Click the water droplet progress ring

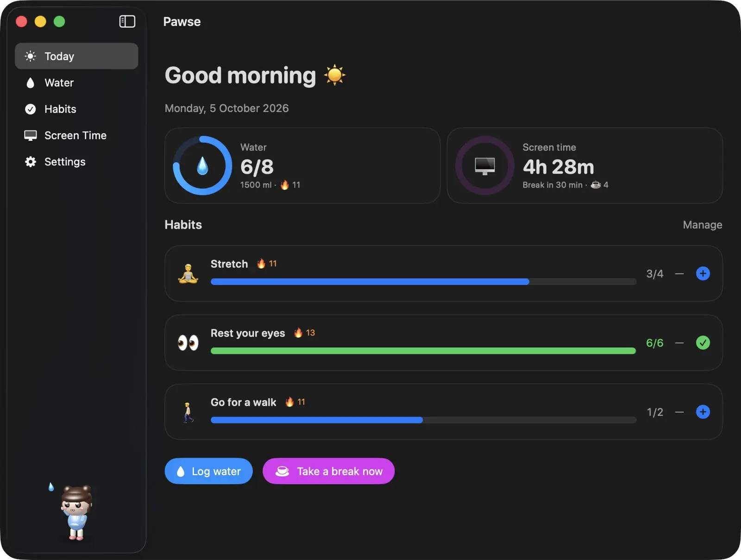(202, 165)
